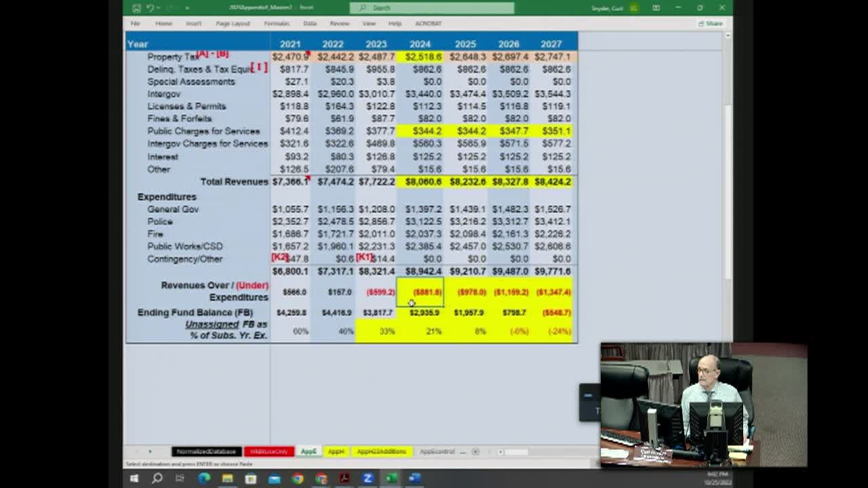Click the add new sheet plus icon

pos(475,451)
